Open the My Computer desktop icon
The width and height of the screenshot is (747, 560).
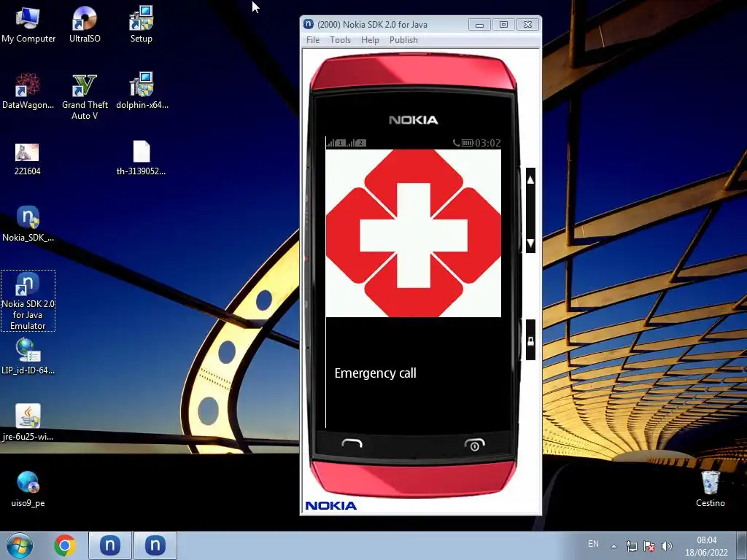[x=28, y=25]
